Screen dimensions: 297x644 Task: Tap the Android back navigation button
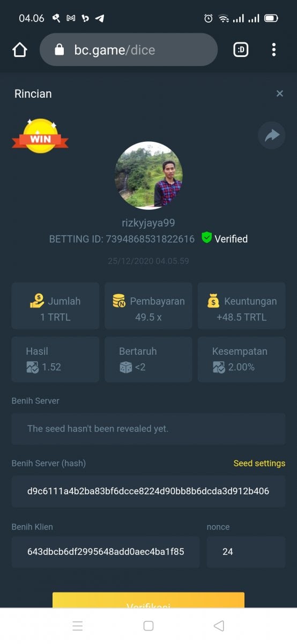click(x=219, y=626)
